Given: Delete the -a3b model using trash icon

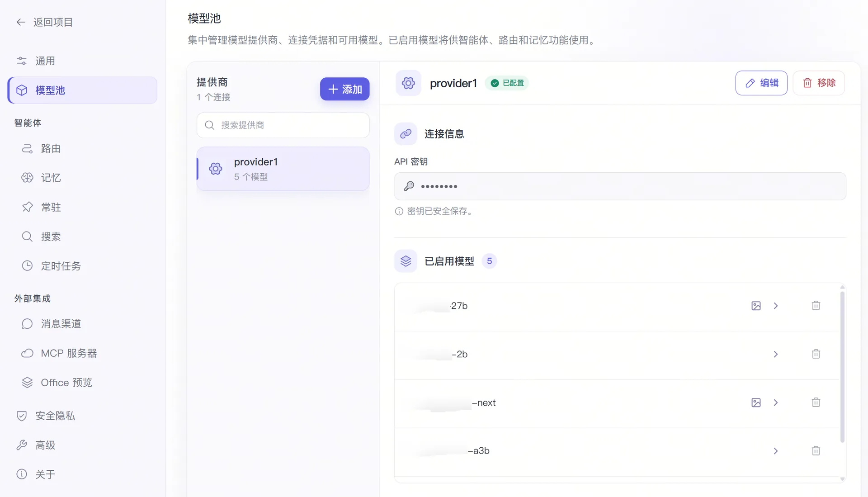Looking at the screenshot, I should point(816,451).
